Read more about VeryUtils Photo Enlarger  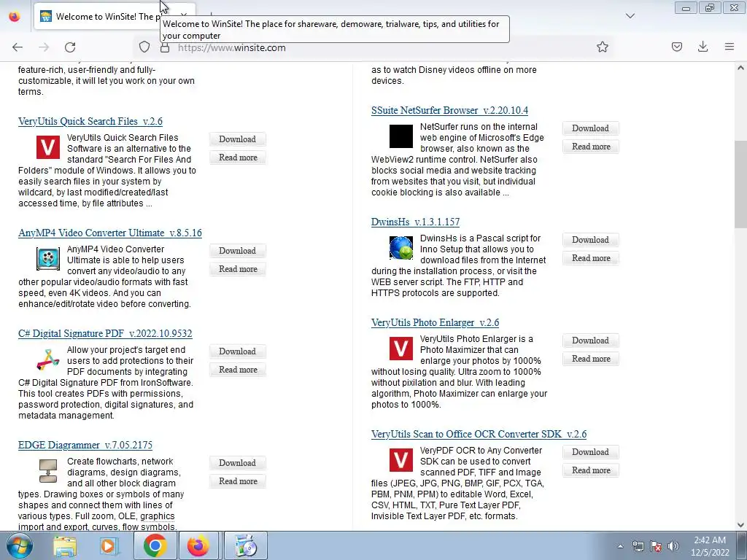(x=591, y=358)
